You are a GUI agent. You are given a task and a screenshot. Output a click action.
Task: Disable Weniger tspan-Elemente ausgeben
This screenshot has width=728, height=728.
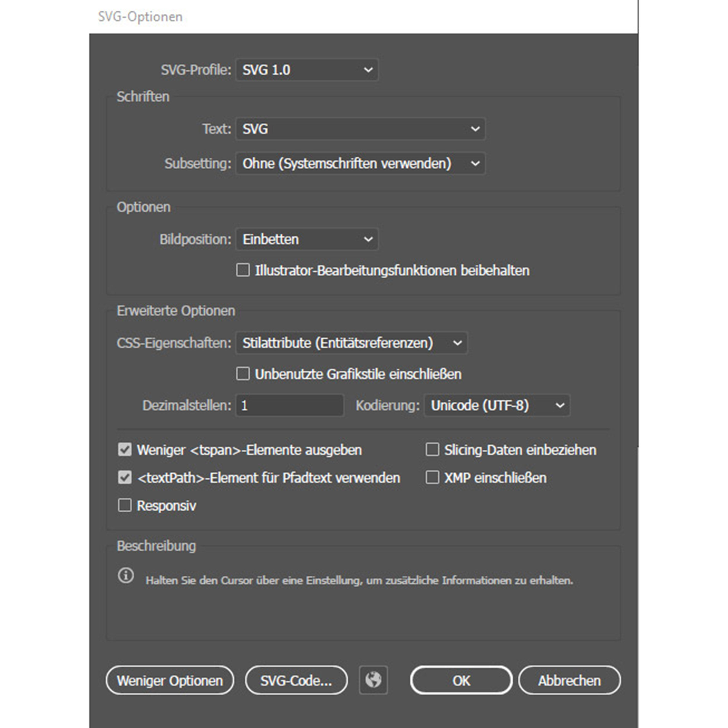[x=124, y=449]
